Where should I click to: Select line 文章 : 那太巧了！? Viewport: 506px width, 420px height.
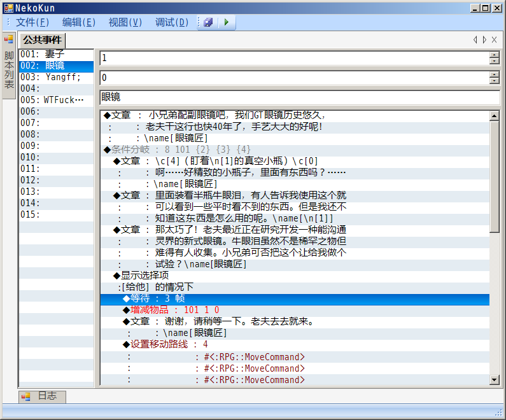coord(295,230)
